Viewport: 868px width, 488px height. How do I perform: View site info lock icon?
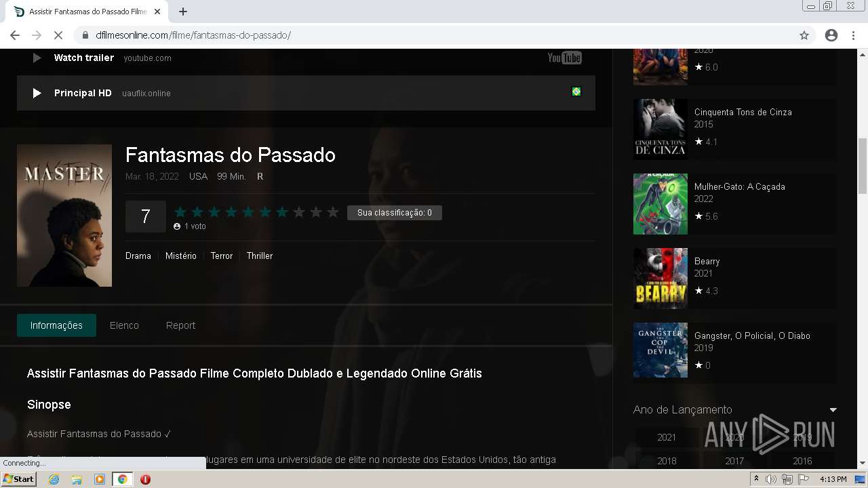point(85,35)
